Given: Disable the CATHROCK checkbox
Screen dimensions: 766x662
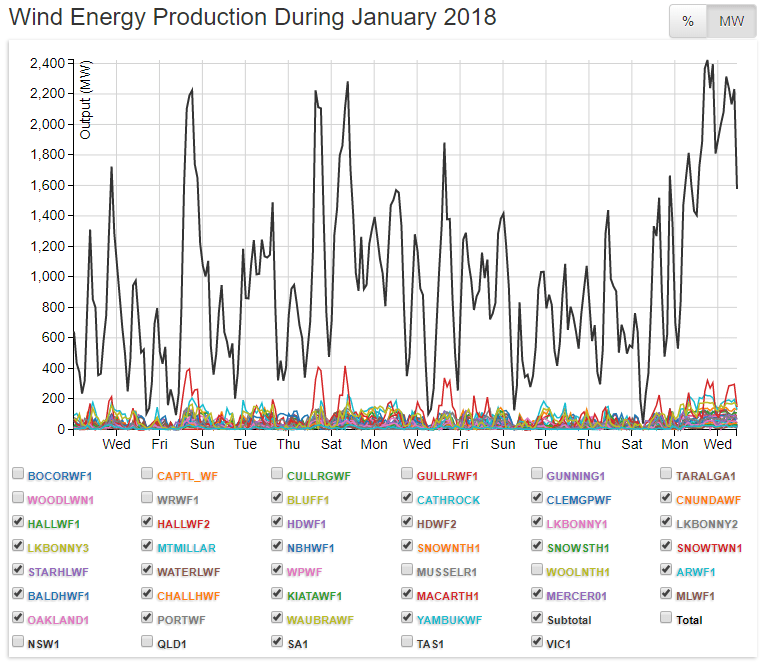Looking at the screenshot, I should click(407, 497).
